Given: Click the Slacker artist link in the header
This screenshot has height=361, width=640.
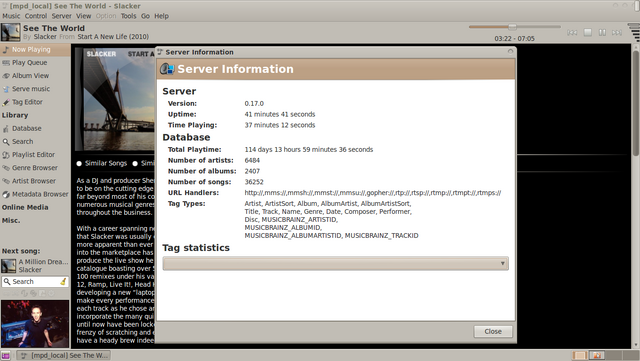Looking at the screenshot, I should pos(45,37).
